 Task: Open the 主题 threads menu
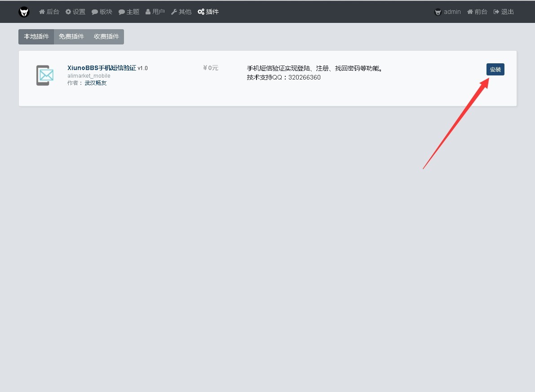coord(129,12)
